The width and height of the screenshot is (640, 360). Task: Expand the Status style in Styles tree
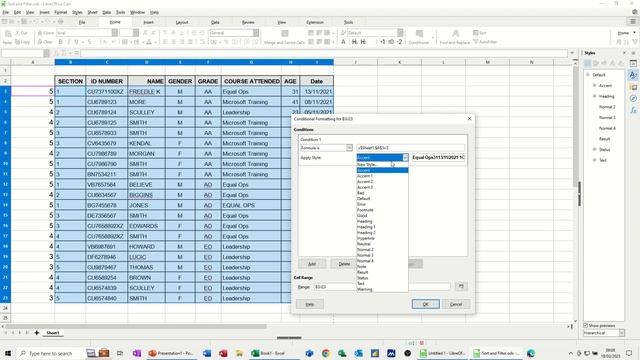(595, 149)
